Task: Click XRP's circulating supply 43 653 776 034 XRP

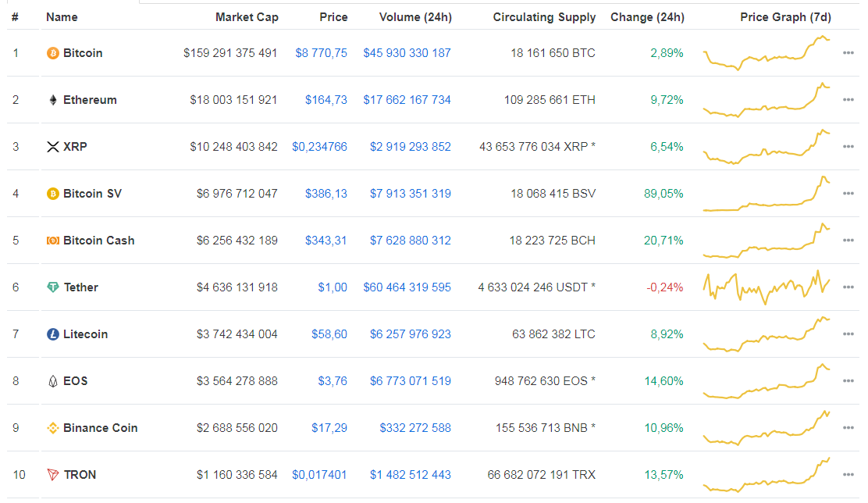Action: click(x=537, y=147)
